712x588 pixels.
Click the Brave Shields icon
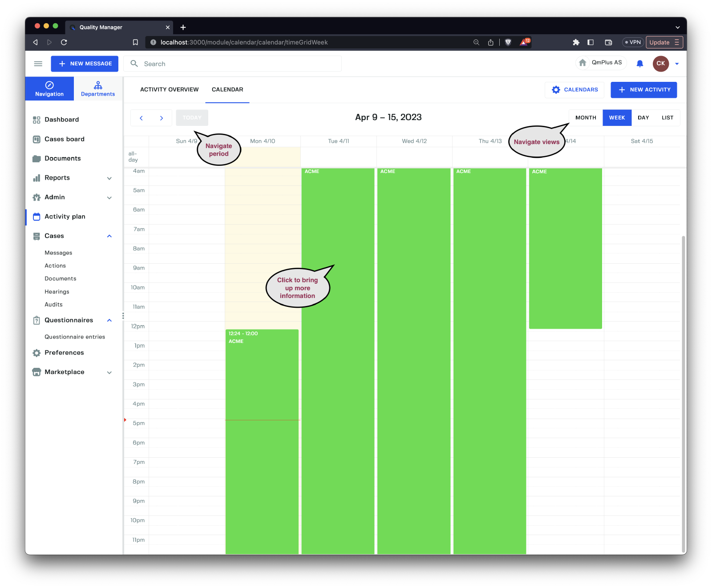(508, 42)
